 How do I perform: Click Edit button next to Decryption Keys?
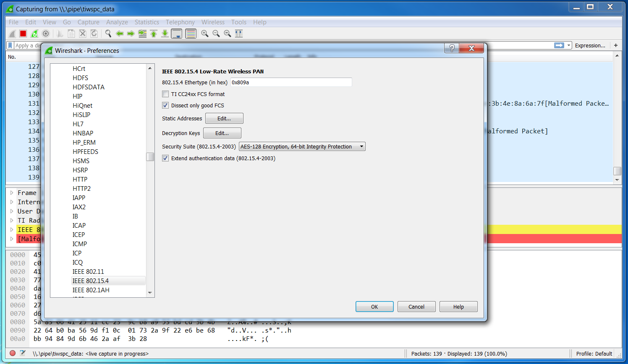coord(222,133)
